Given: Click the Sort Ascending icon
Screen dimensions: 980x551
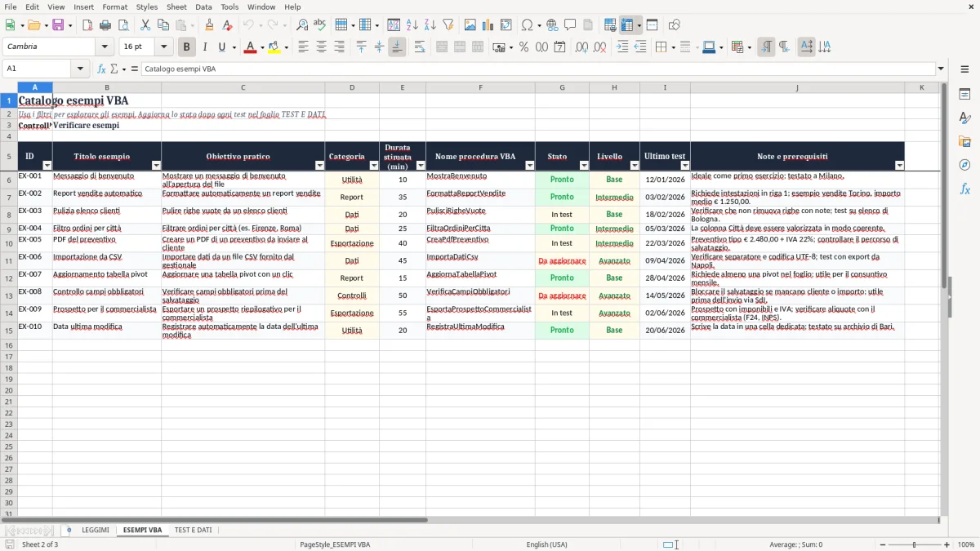Looking at the screenshot, I should tap(412, 25).
